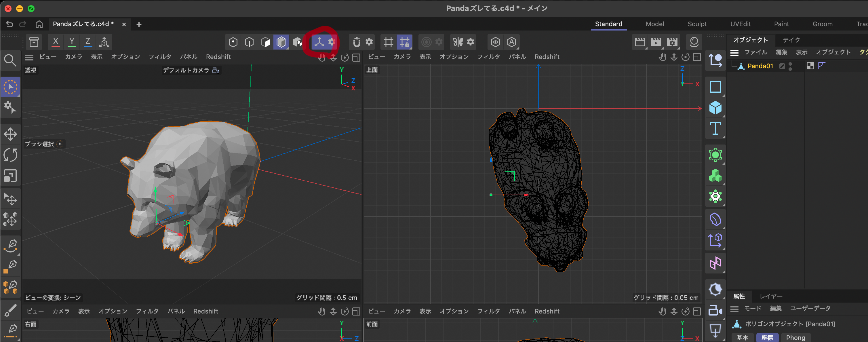
Task: Select the Rotate tool
Action: click(x=10, y=155)
